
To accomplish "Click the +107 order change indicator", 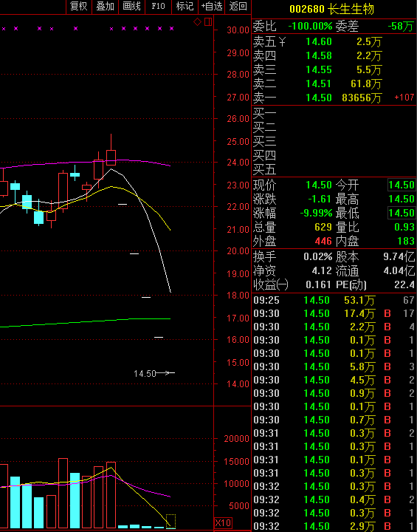I will pyautogui.click(x=404, y=98).
